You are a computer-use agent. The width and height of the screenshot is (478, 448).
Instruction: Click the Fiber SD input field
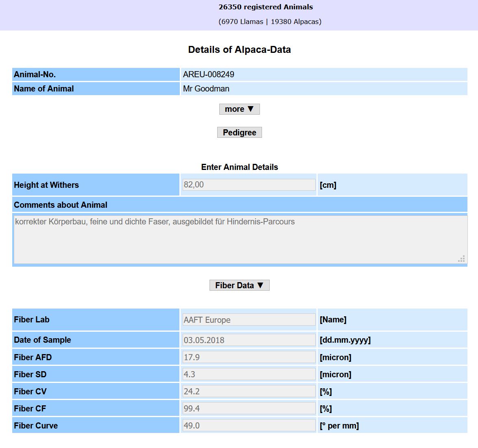point(249,374)
